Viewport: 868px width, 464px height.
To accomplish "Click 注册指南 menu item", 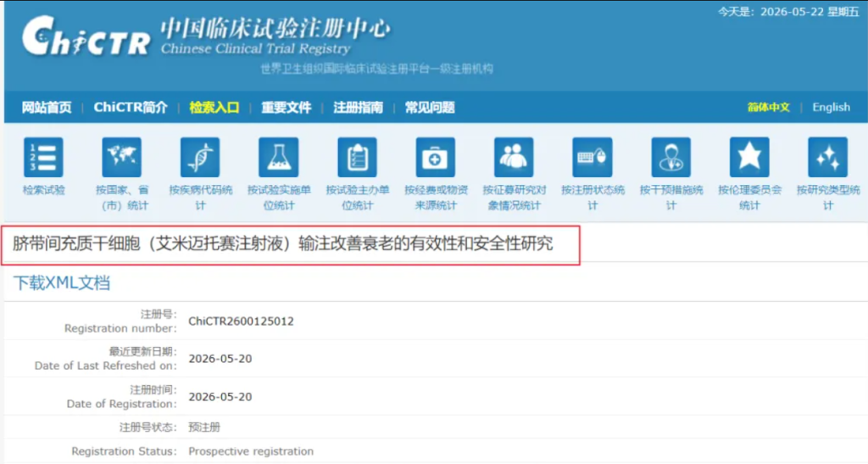I will click(x=359, y=108).
